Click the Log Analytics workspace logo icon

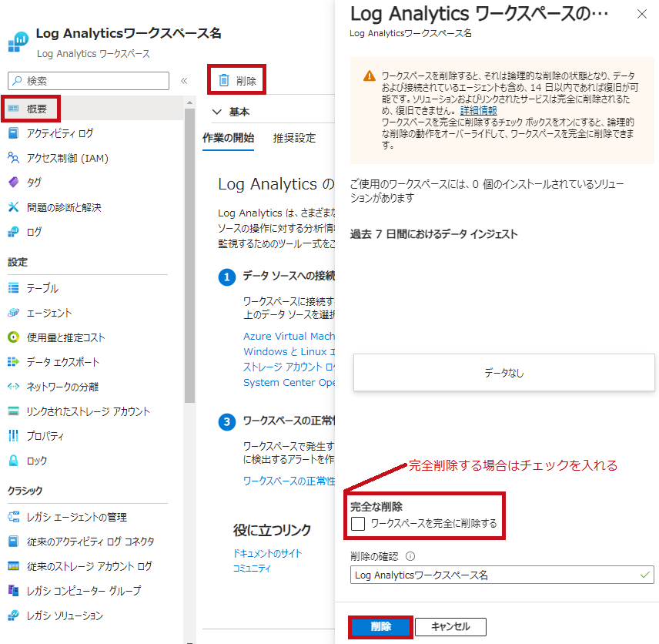(18, 42)
